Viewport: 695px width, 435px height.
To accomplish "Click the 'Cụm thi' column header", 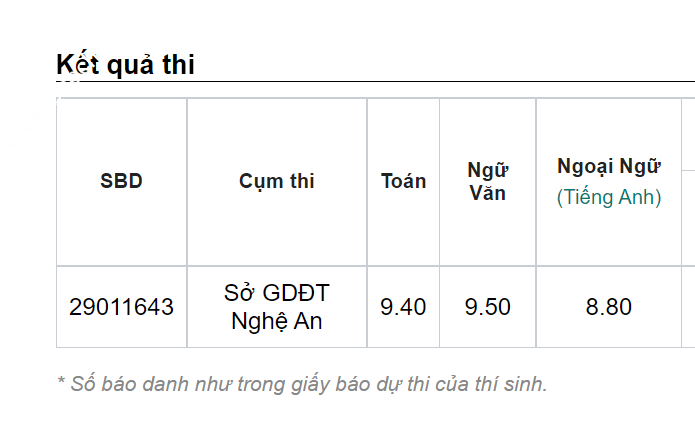I will [x=277, y=181].
